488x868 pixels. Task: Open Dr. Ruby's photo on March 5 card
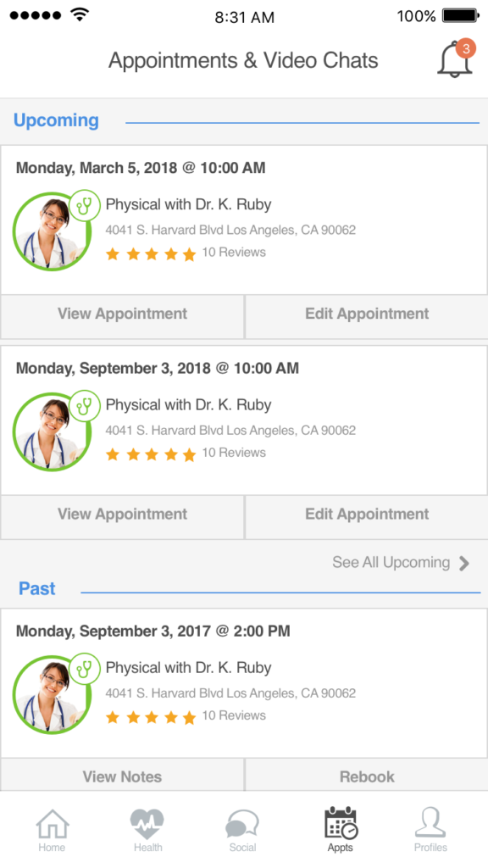pyautogui.click(x=52, y=231)
